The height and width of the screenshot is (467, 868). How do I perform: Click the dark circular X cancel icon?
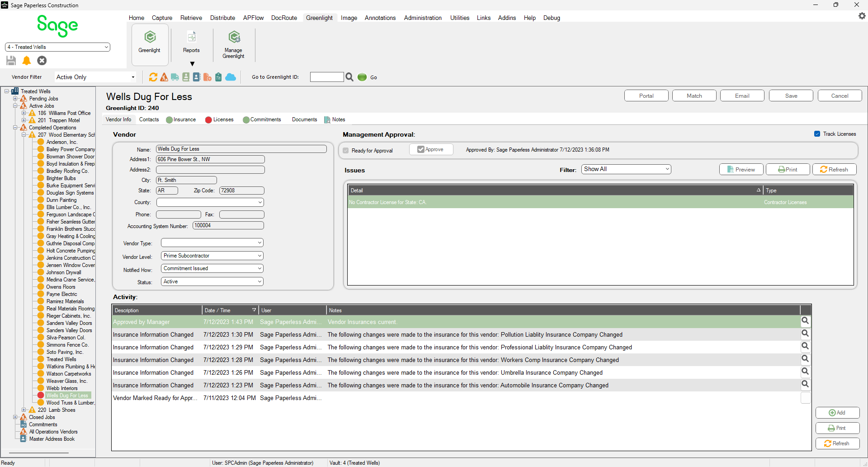point(42,61)
